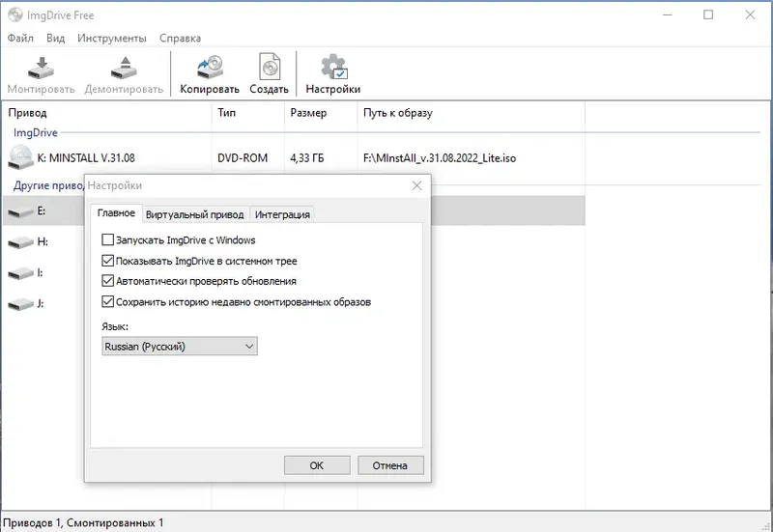The image size is (773, 532).
Task: Close the Настройки dialog
Action: [x=417, y=185]
